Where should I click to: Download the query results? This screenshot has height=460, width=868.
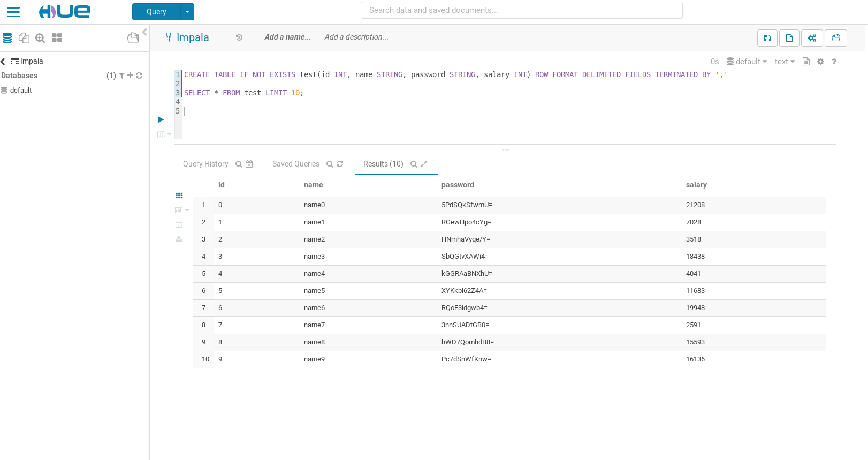click(179, 239)
